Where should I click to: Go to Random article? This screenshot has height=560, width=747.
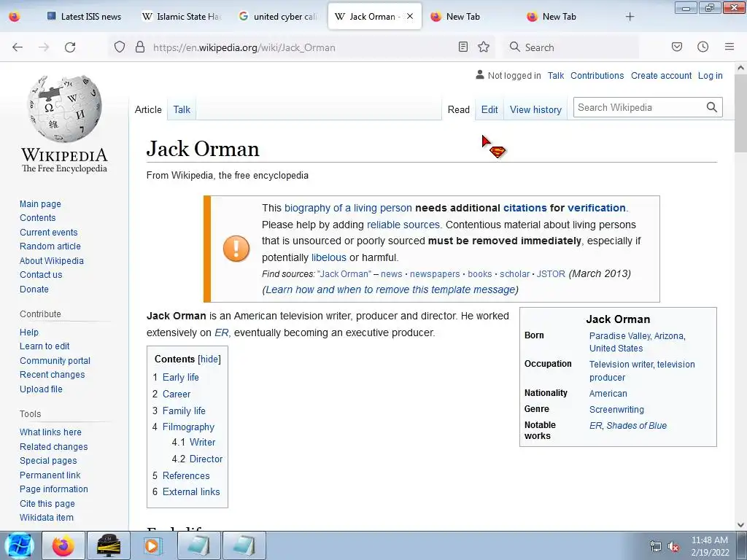50,246
